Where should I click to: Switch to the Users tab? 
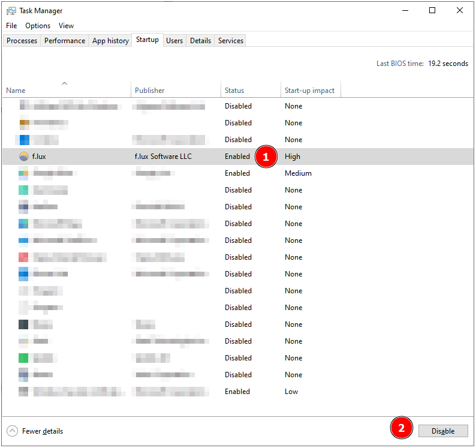174,41
